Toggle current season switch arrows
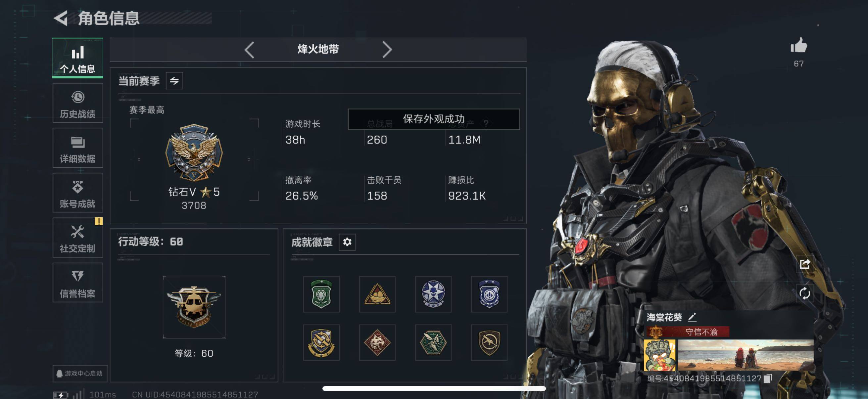 174,81
